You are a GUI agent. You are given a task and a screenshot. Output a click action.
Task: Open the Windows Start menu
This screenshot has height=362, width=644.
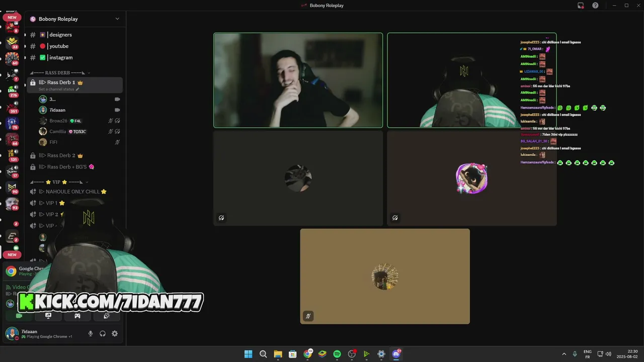(x=248, y=354)
